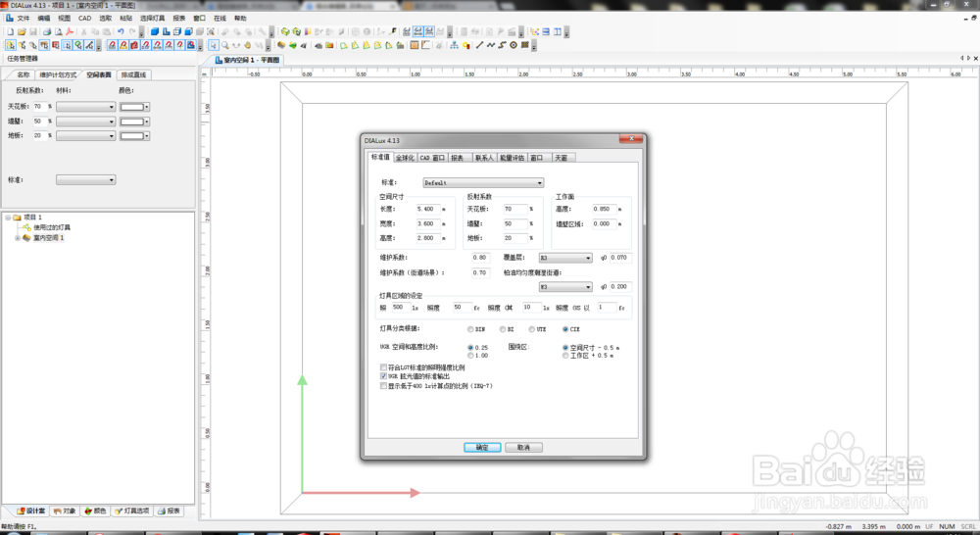This screenshot has width=980, height=535.
Task: Select the solid blue 3D view icon
Action: 155,32
